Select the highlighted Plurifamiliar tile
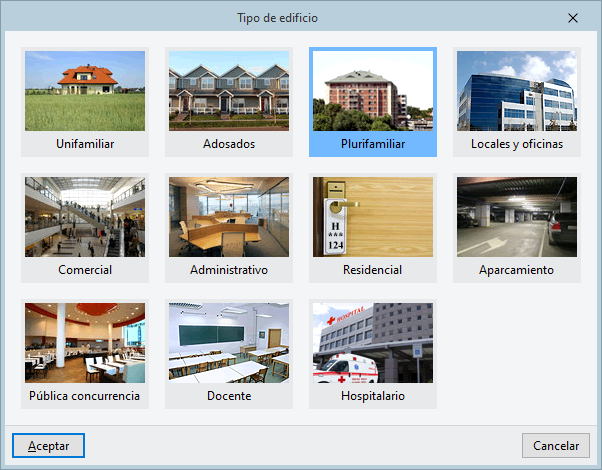The image size is (602, 470). pos(373,102)
